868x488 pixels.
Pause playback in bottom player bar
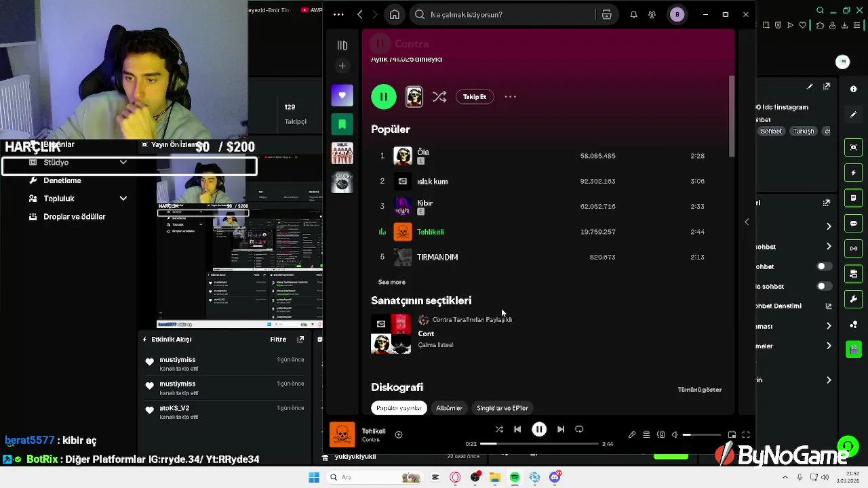[539, 429]
